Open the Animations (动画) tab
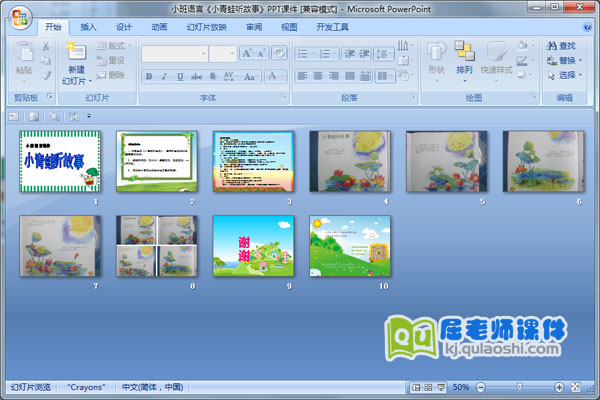 (x=159, y=27)
